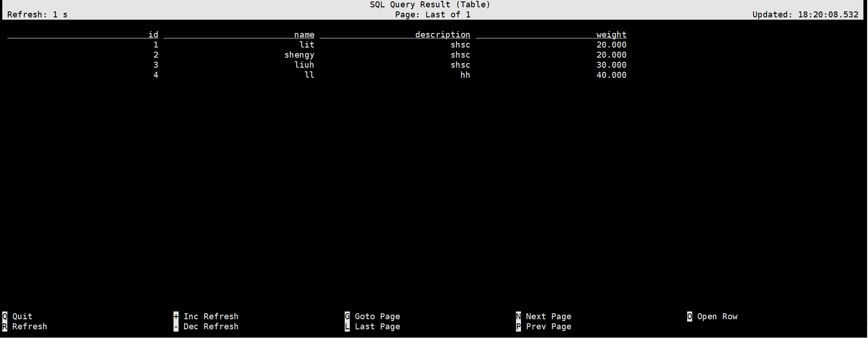
Task: Click the Last Page label
Action: 377,327
